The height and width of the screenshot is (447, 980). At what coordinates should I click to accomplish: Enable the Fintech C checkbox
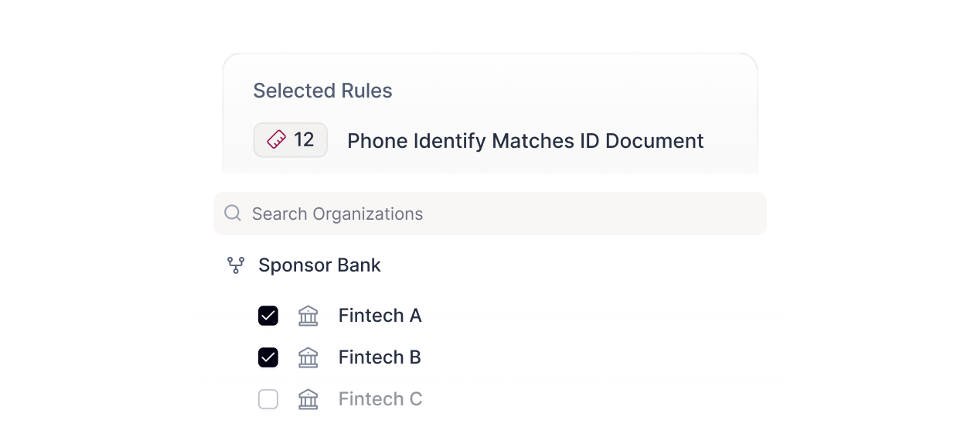268,399
